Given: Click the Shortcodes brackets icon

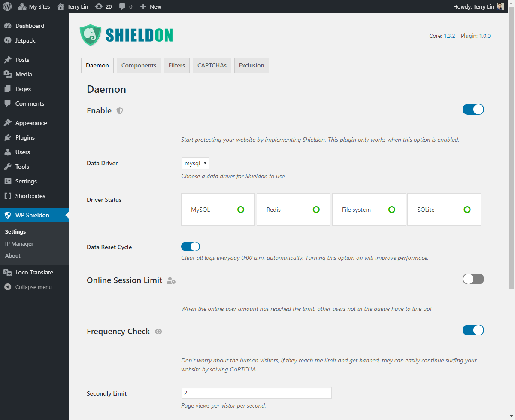Looking at the screenshot, I should 8,196.
